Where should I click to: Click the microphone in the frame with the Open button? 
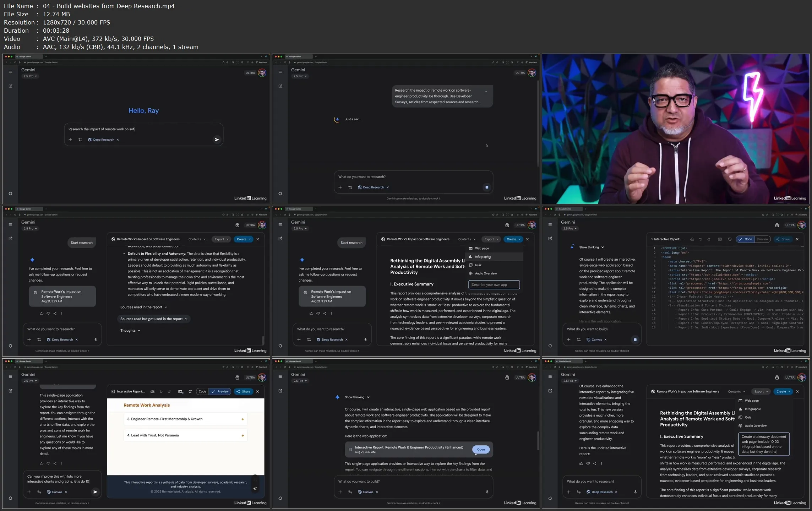click(487, 492)
